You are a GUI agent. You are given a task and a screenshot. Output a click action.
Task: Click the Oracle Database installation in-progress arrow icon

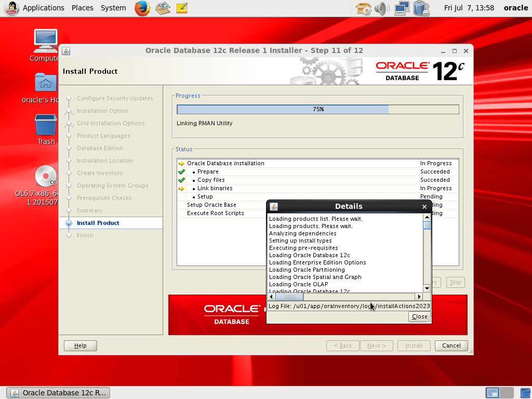pyautogui.click(x=181, y=164)
